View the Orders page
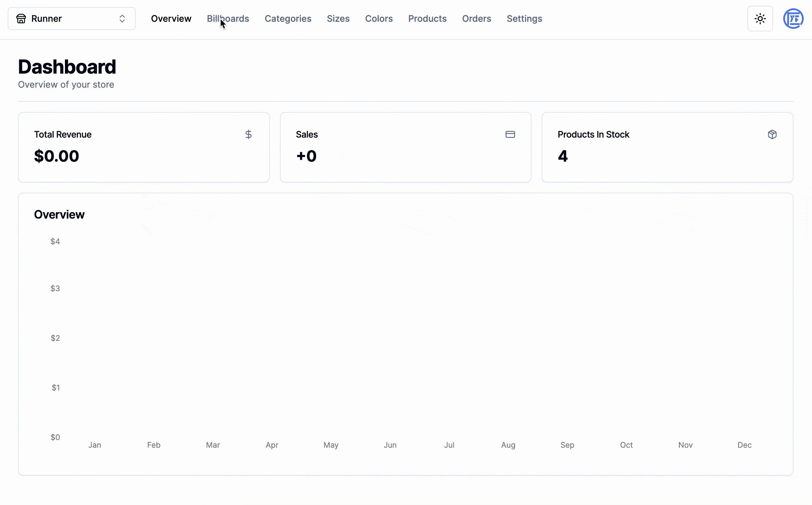The image size is (812, 505). (476, 19)
